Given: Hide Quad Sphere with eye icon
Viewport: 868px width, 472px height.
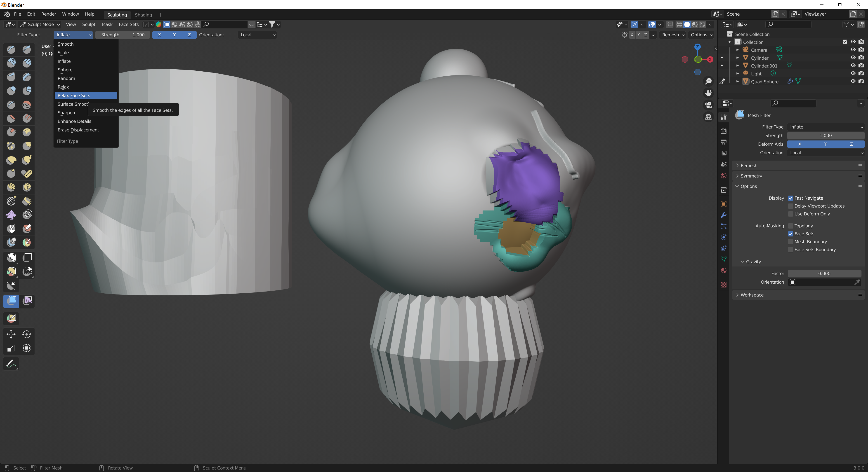Looking at the screenshot, I should coord(853,82).
